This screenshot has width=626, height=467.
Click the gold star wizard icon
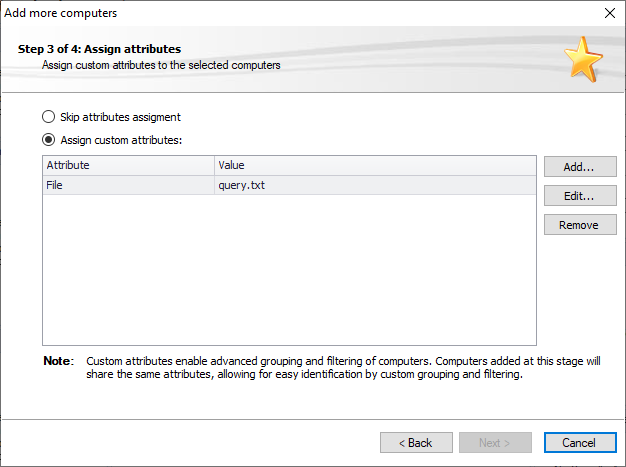[x=583, y=59]
